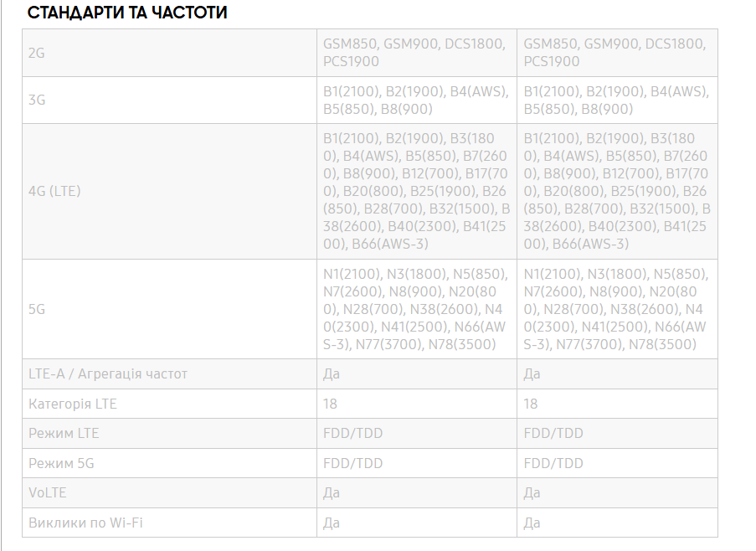Select the LTE-A / Агрегація частот label
756x551 pixels.
pos(107,373)
